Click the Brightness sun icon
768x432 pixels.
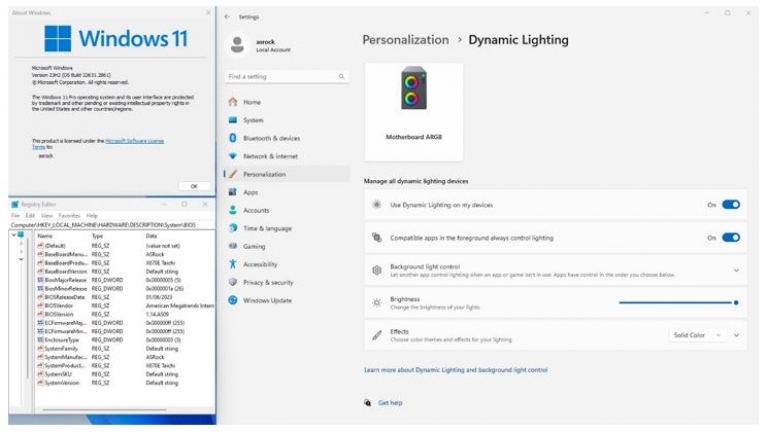click(377, 303)
